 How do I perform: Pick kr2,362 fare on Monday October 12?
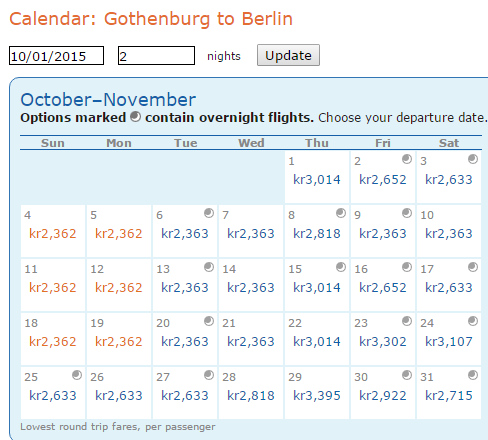(x=119, y=288)
